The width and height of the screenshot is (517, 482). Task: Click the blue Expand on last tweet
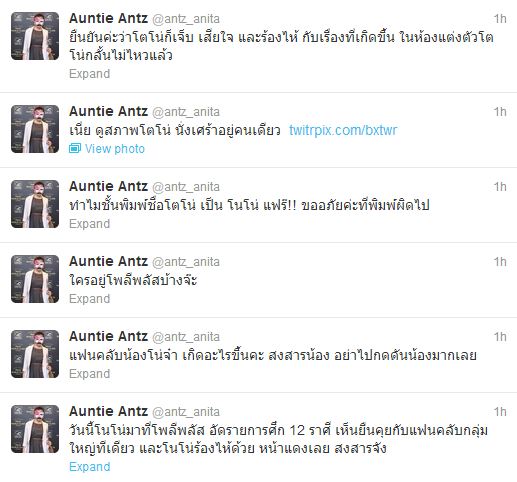(x=89, y=467)
